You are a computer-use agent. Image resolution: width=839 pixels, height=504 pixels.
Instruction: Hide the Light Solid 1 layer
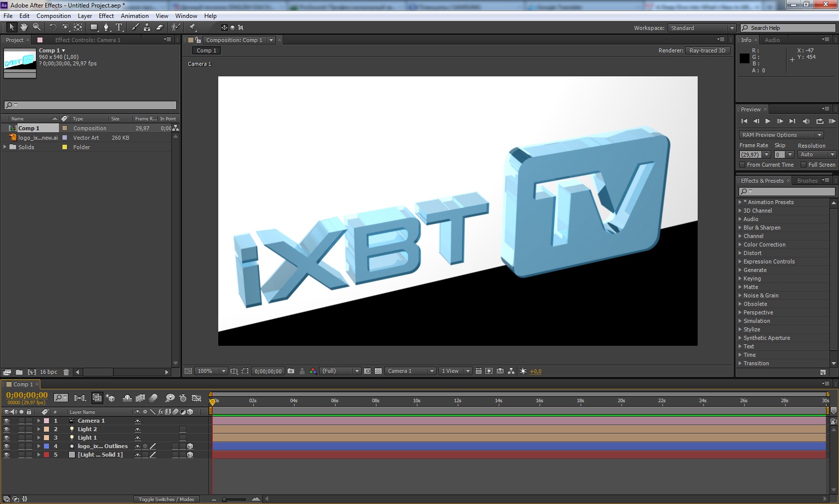pyautogui.click(x=6, y=455)
